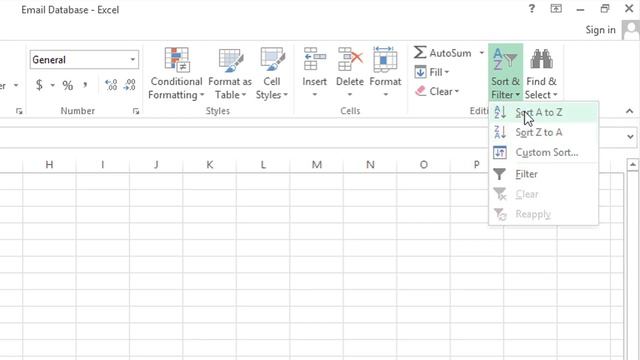Open Find & Select binoculars

(x=541, y=73)
